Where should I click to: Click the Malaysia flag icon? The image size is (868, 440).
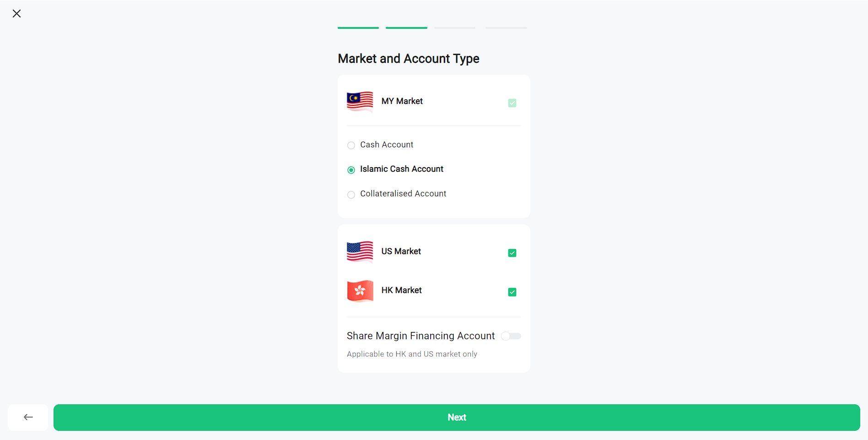(360, 102)
